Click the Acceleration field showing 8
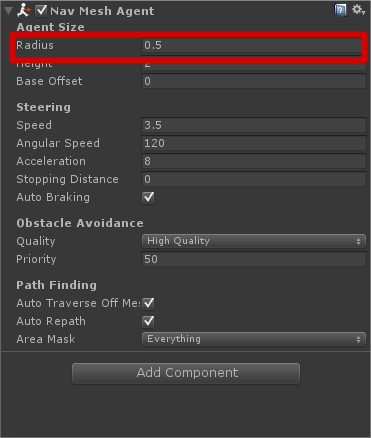This screenshot has width=371, height=438. 254,161
